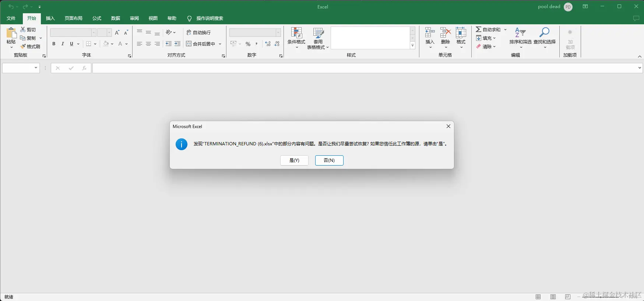Pick the fill color bucket
The image size is (644, 301).
(x=106, y=44)
